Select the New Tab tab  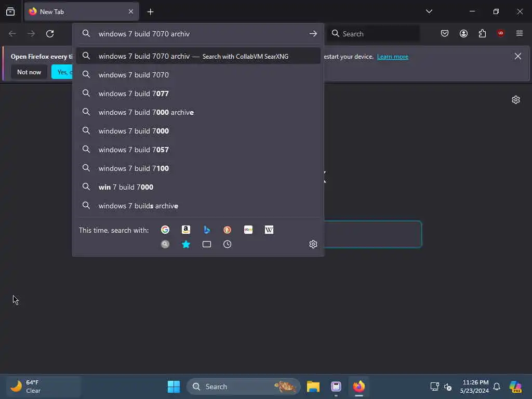(x=82, y=11)
